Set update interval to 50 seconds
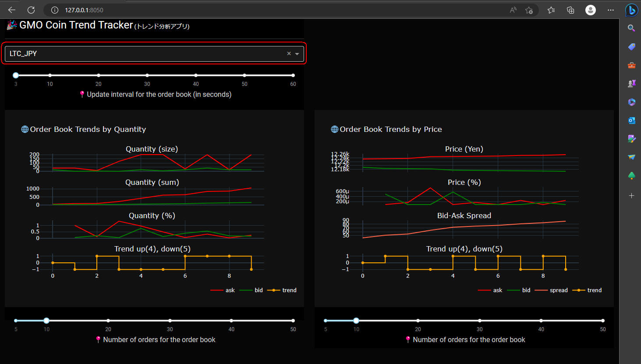641x364 pixels. point(244,75)
